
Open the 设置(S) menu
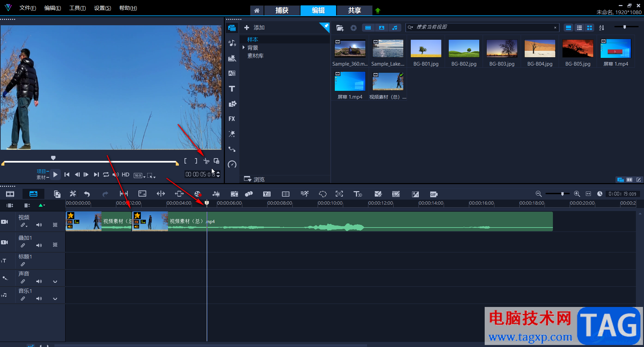[103, 8]
